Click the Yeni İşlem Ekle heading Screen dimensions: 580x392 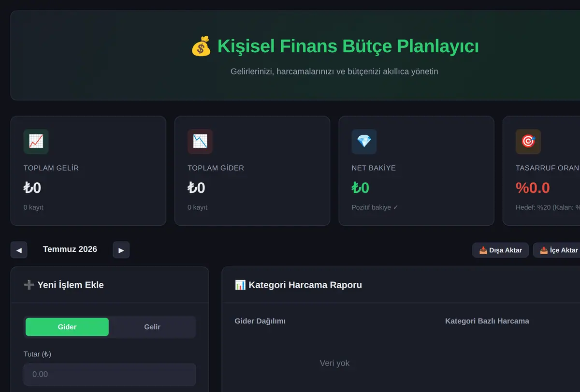pos(64,285)
